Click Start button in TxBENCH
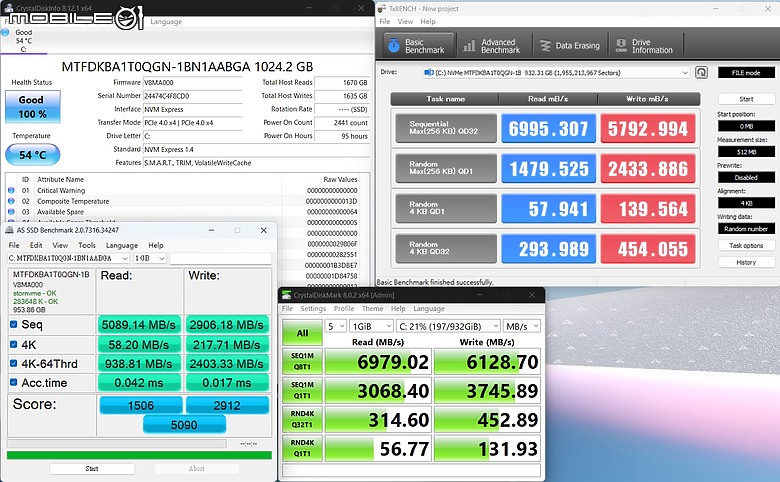 coord(746,99)
